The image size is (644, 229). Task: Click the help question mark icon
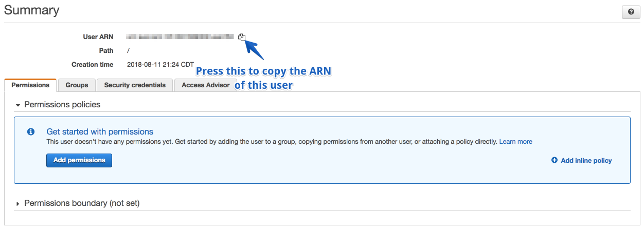pos(631,12)
